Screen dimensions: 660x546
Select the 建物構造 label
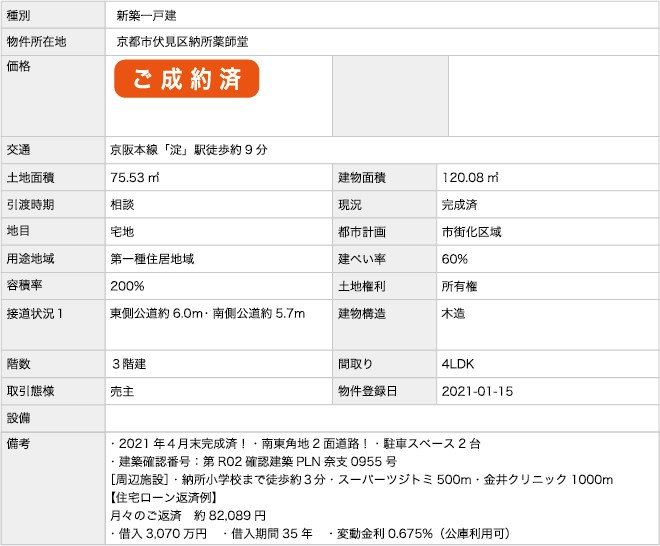click(x=362, y=314)
